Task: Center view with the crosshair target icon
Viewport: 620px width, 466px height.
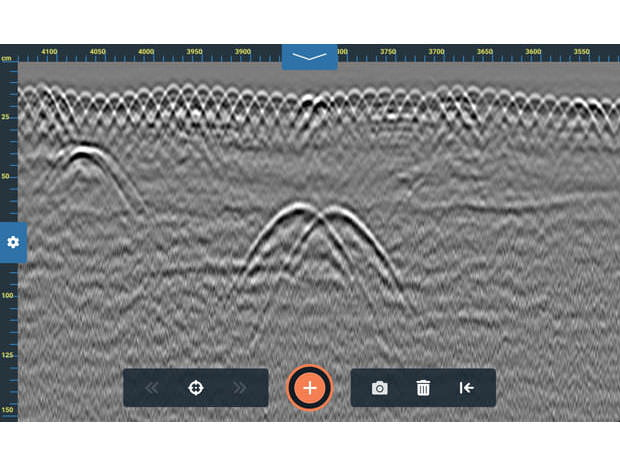Action: click(x=196, y=388)
